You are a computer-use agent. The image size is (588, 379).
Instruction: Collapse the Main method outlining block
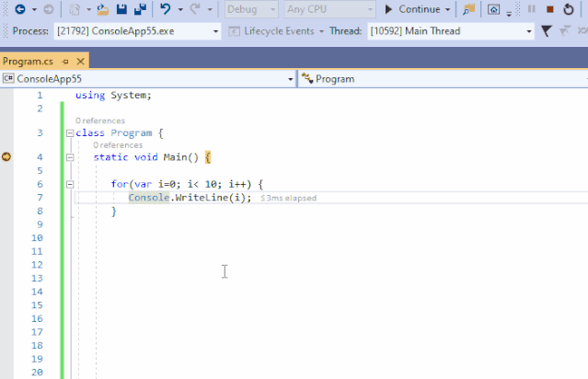coord(70,157)
